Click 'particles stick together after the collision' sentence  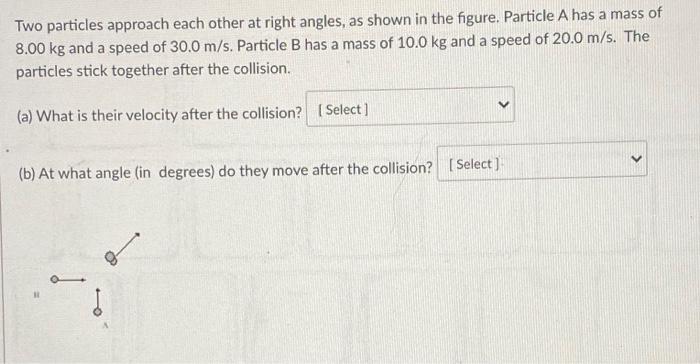(x=153, y=70)
